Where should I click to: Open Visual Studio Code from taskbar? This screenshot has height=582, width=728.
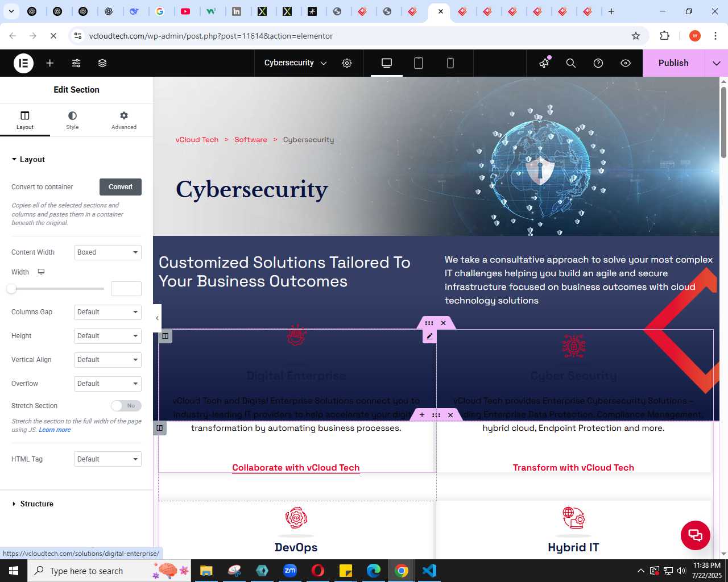429,571
